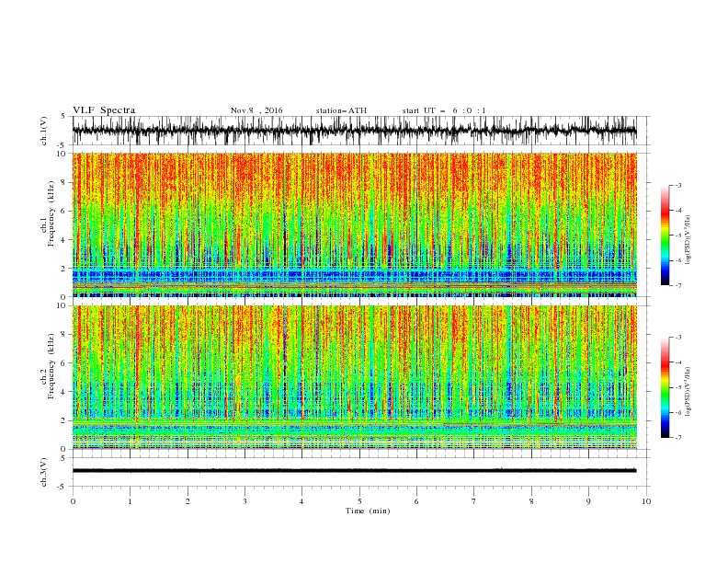Click the "9" tick on the time axis
The height and width of the screenshot is (563, 728).
click(588, 501)
